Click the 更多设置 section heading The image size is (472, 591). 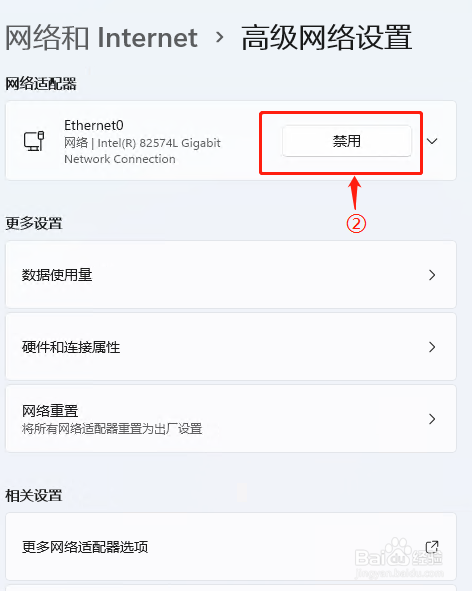(x=34, y=224)
